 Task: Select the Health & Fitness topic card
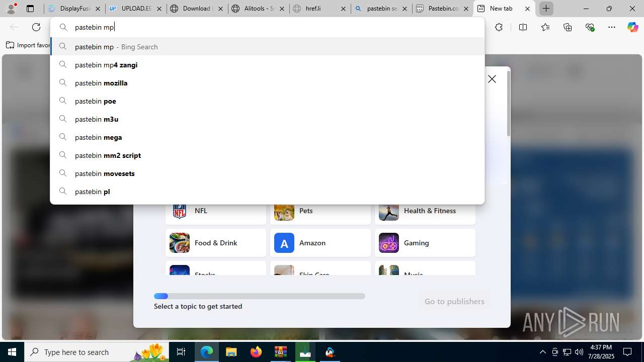(425, 213)
